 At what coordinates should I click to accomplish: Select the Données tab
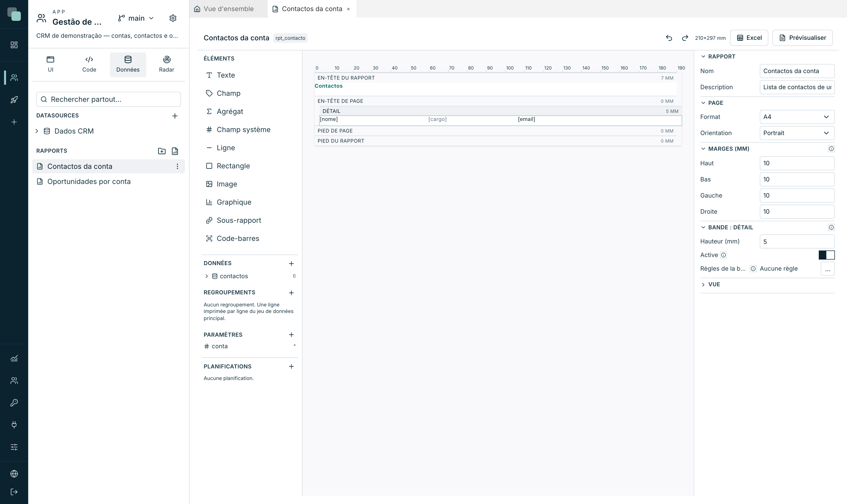[x=128, y=65]
